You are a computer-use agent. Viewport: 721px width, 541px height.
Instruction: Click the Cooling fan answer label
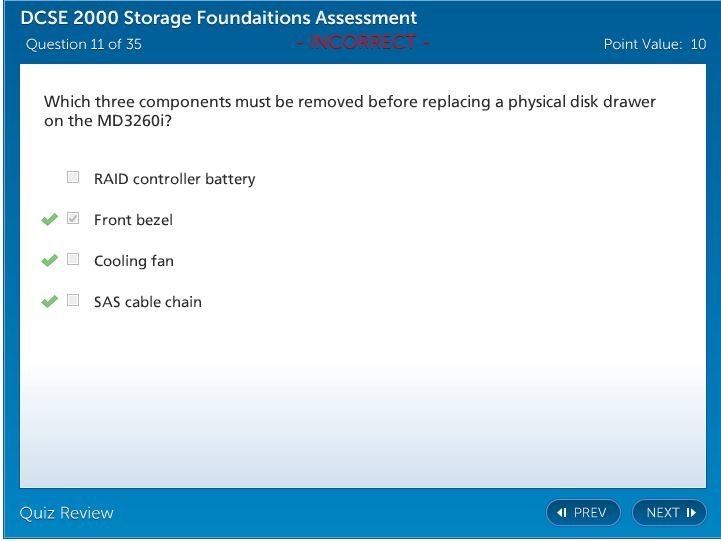tap(133, 261)
